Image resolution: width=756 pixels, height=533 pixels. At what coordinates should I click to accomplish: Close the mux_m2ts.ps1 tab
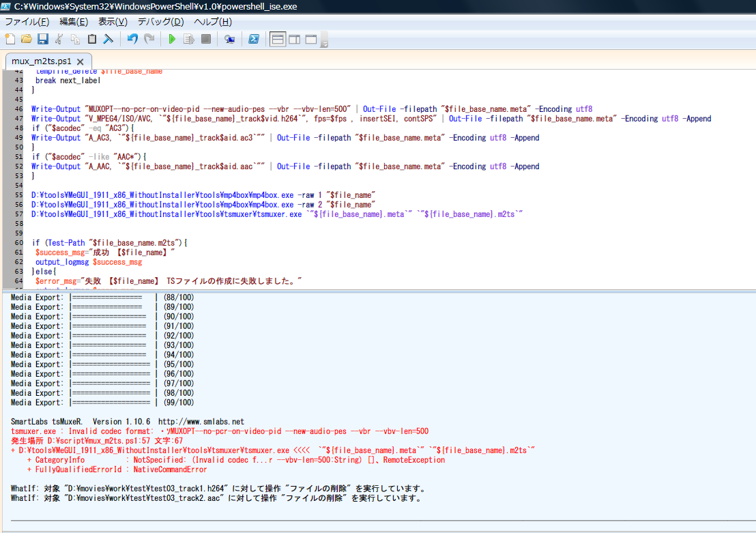(80, 61)
